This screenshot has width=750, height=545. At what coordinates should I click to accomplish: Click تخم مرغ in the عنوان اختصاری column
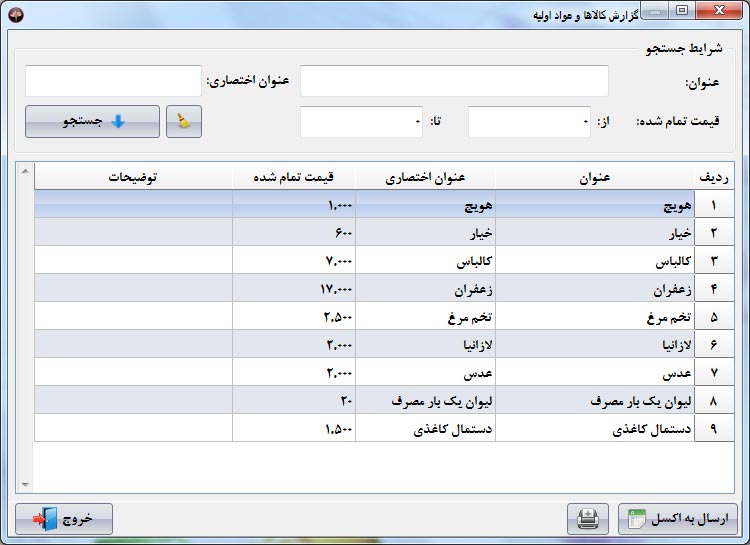(x=425, y=316)
